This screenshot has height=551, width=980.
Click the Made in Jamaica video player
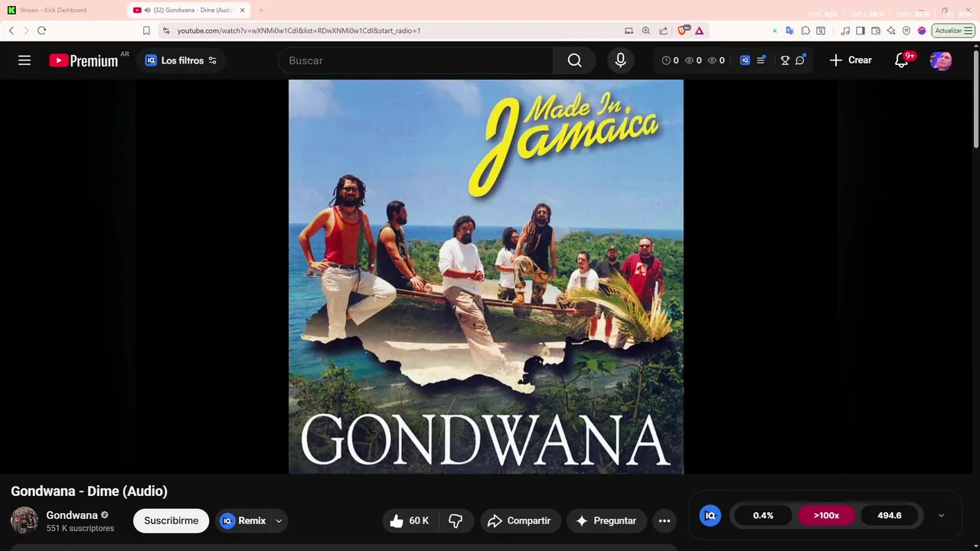tap(486, 276)
